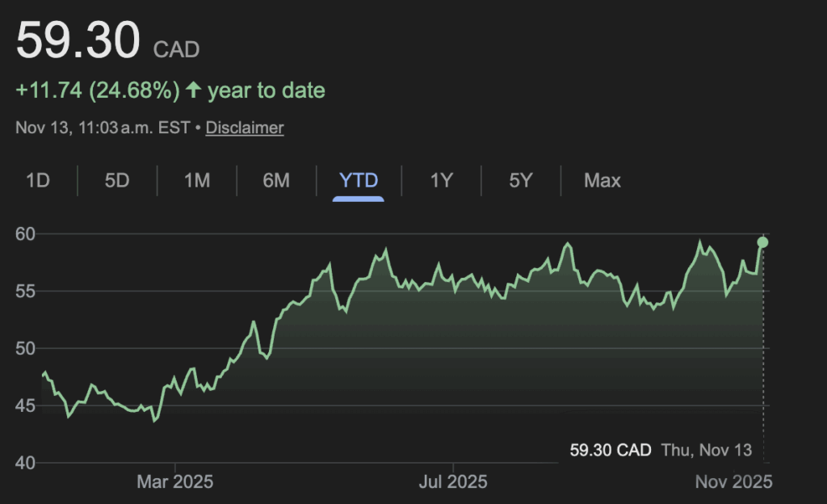Screen dimensions: 827x504
Task: Click the 60 y-axis gridline label
Action: coord(26,234)
